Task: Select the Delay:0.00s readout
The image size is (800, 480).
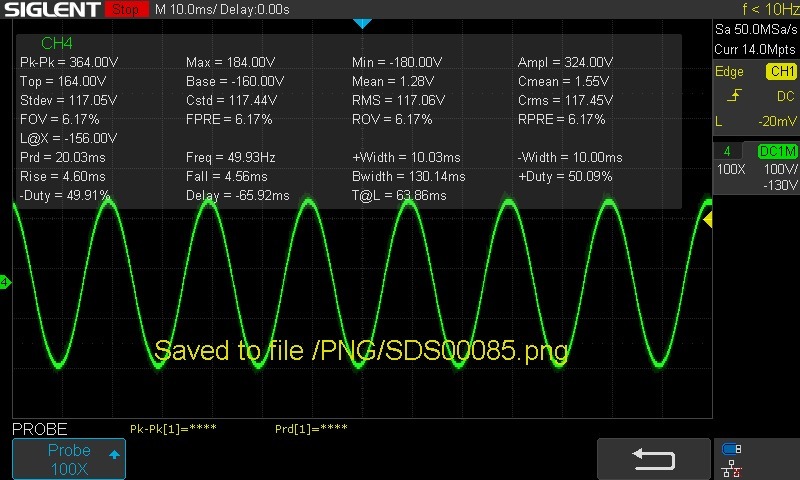Action: coord(256,9)
